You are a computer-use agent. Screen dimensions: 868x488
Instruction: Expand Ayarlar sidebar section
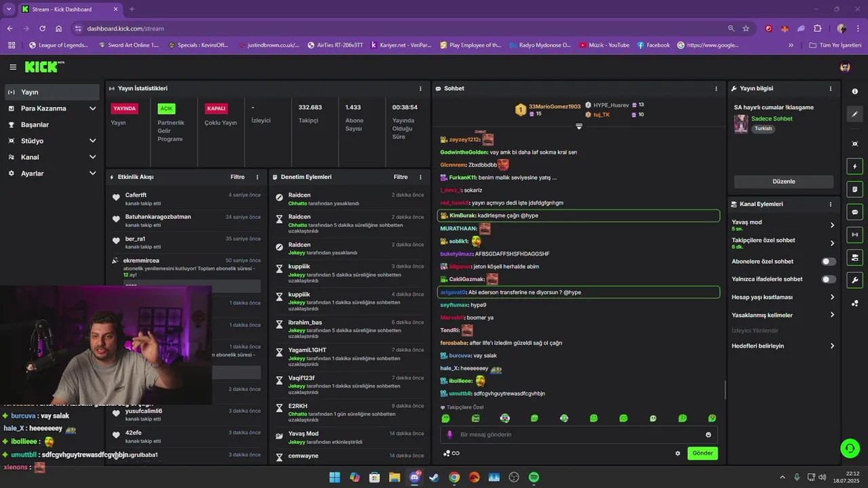point(93,174)
